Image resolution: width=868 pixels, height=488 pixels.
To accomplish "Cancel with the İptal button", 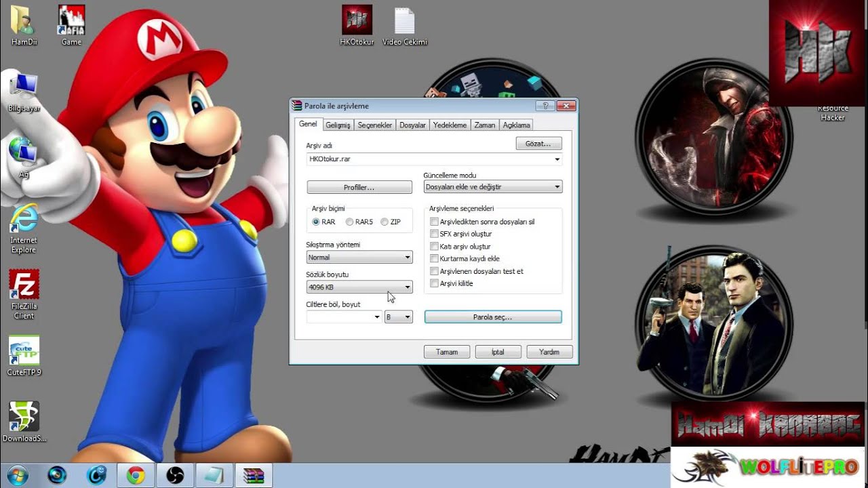I will (498, 352).
